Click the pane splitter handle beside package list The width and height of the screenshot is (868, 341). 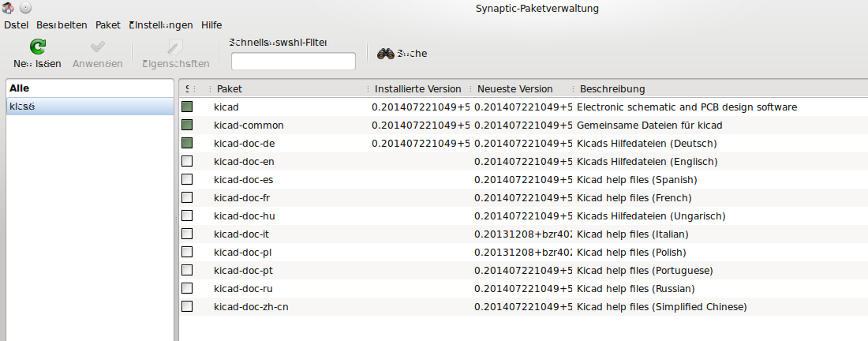[177, 219]
